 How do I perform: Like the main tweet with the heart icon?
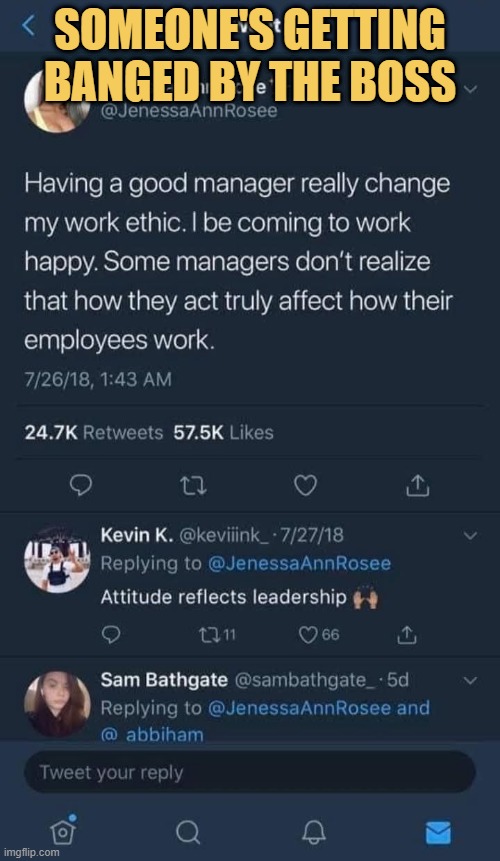[305, 485]
